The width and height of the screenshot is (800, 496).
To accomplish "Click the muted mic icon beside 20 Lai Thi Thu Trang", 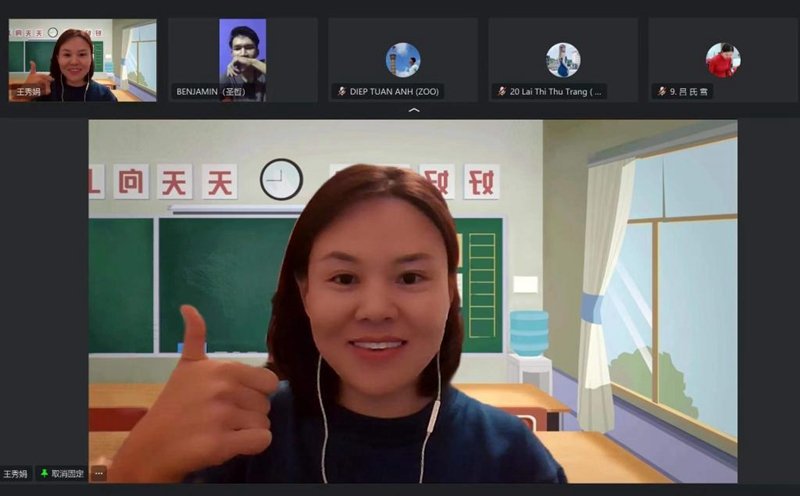I will coord(502,91).
